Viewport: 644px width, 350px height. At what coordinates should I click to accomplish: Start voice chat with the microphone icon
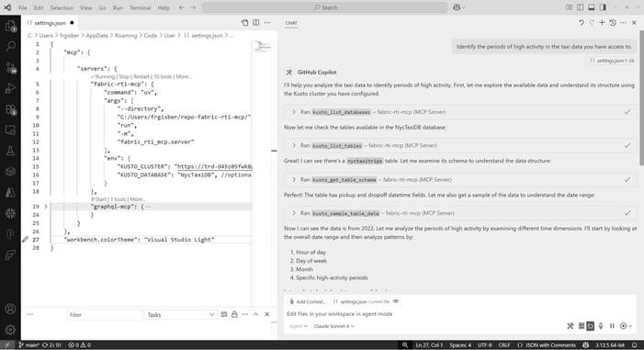(601, 326)
